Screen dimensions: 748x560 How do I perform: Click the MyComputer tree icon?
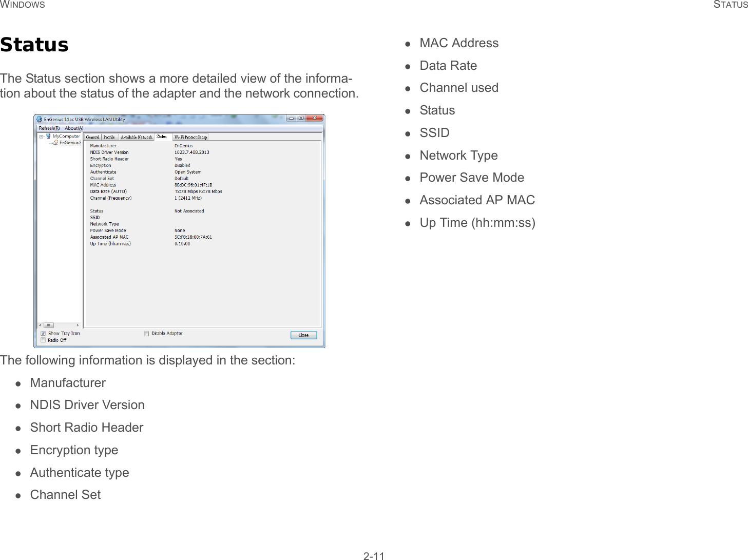(48, 137)
